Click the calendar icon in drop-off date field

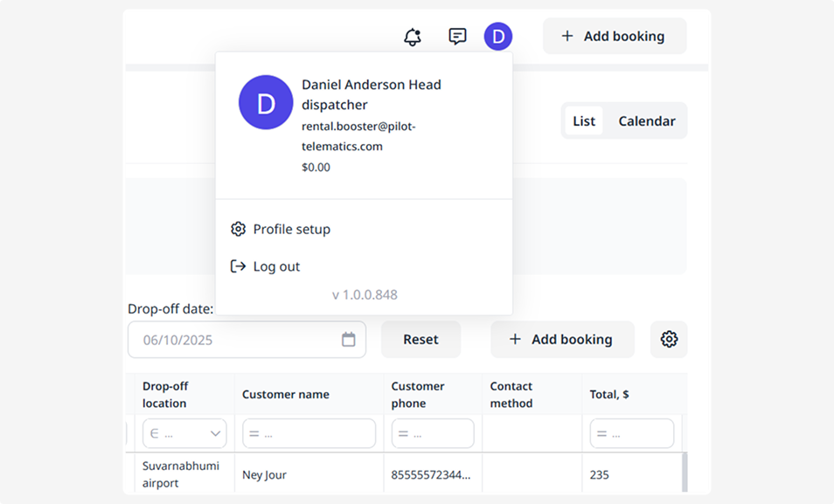click(x=348, y=340)
